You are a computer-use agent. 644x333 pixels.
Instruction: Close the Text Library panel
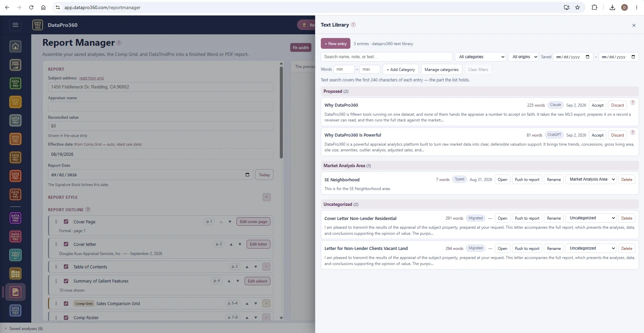(x=634, y=25)
